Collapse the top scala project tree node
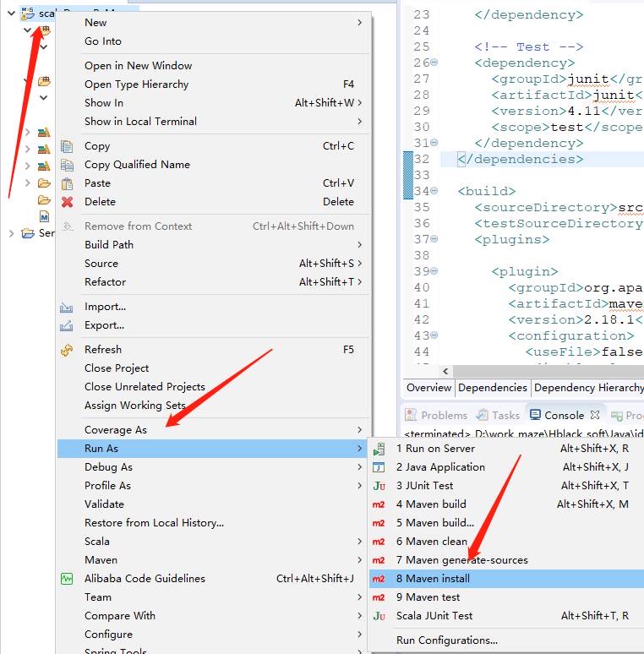Image resolution: width=644 pixels, height=654 pixels. (11, 14)
